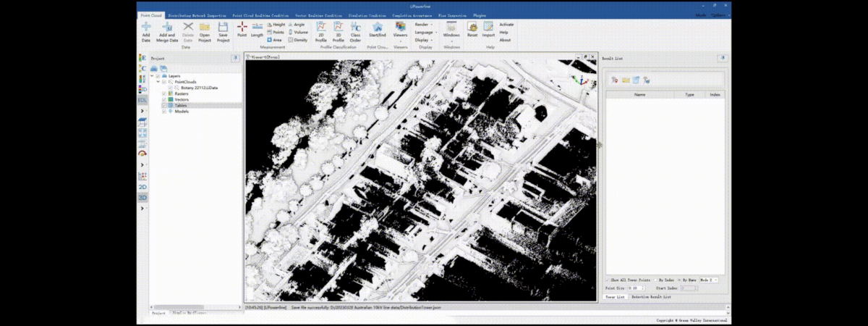
Task: Open Simulation Condition tab
Action: click(368, 14)
